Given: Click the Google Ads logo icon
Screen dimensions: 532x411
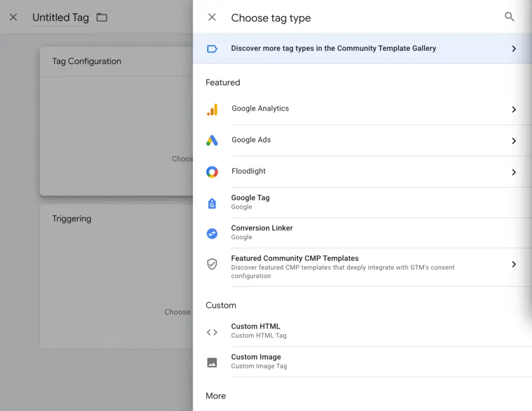Looking at the screenshot, I should (212, 140).
